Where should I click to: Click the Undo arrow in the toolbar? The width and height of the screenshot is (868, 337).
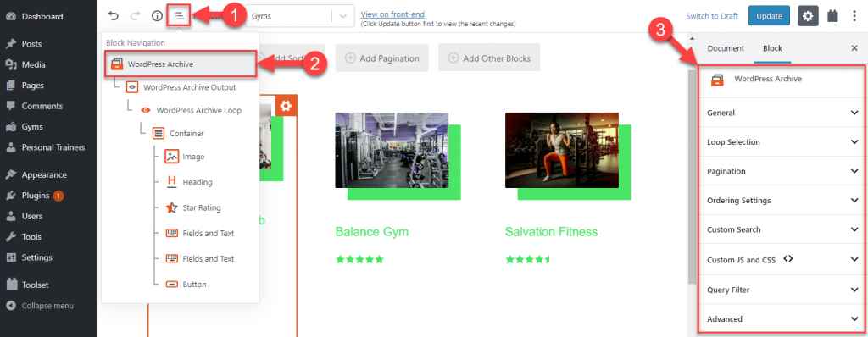(x=114, y=16)
